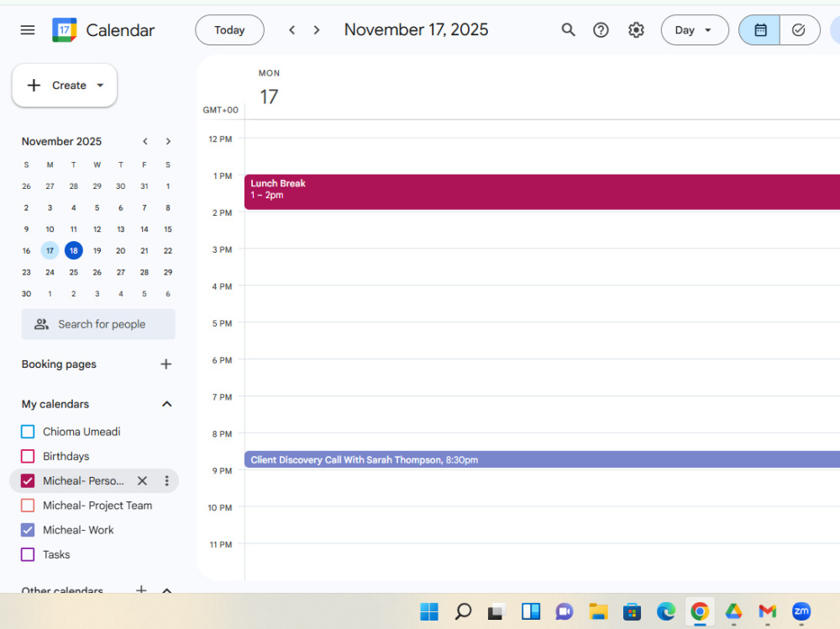840x629 pixels.
Task: Select November 10 in mini calendar
Action: (x=50, y=229)
